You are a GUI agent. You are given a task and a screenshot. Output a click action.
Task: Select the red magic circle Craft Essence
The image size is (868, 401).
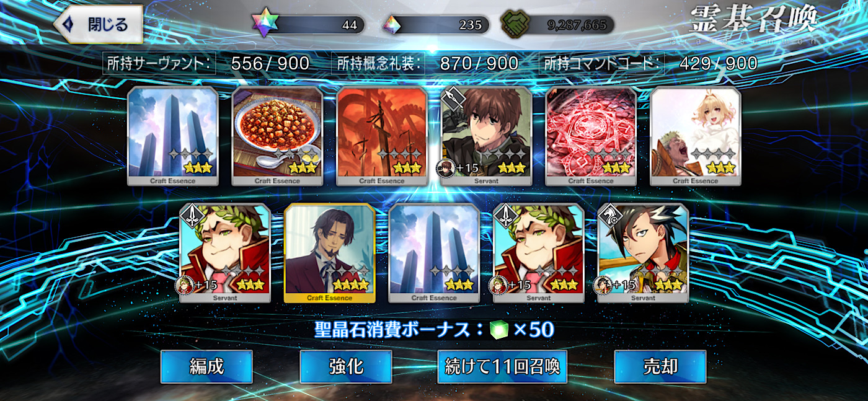pos(591,136)
